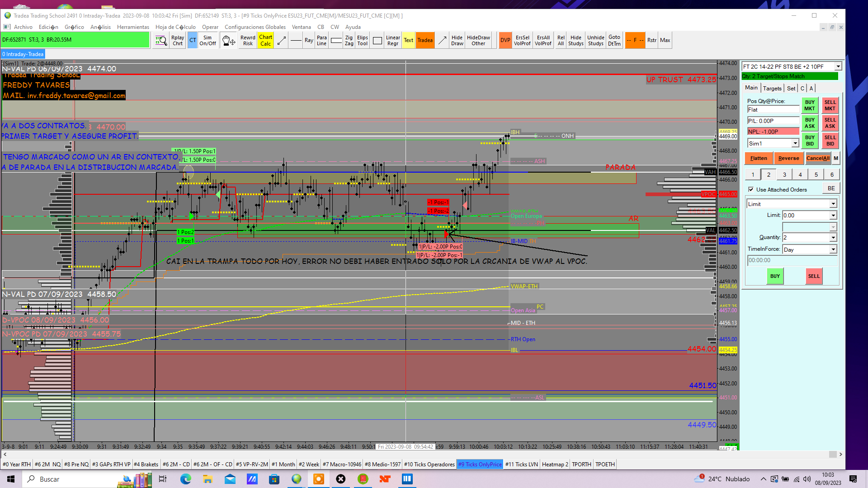Select the rectangle highlight tool

point(377,41)
